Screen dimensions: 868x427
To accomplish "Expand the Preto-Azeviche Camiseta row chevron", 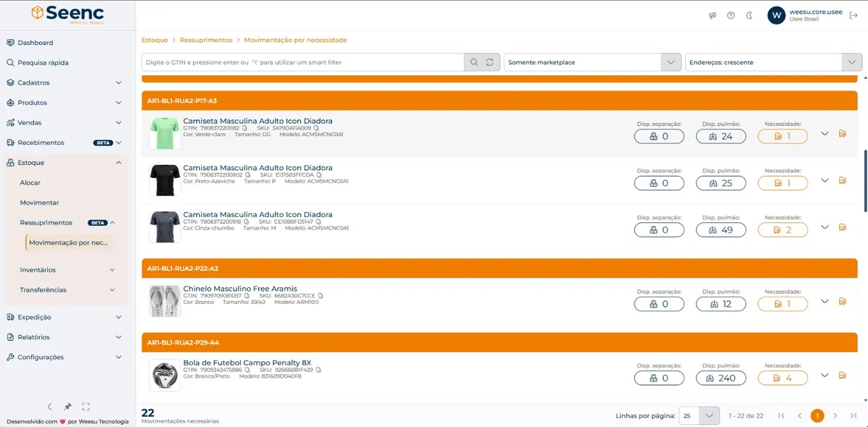I will coord(825,180).
